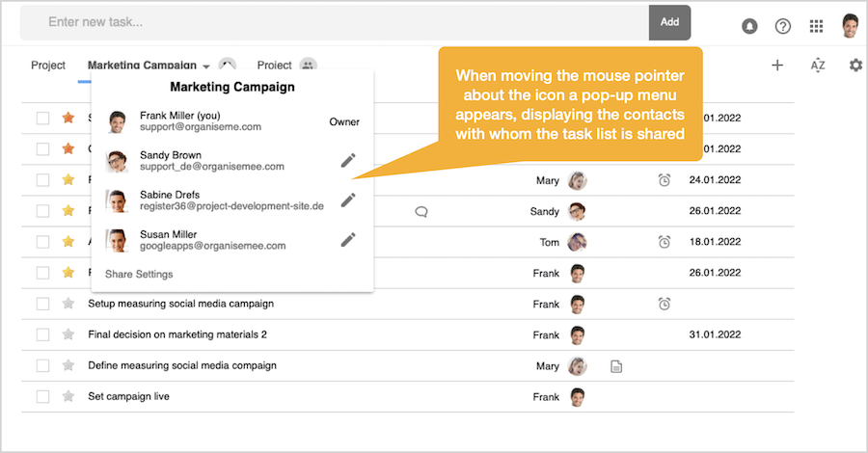Switch to the first Project tab
The width and height of the screenshot is (868, 453).
tap(48, 66)
